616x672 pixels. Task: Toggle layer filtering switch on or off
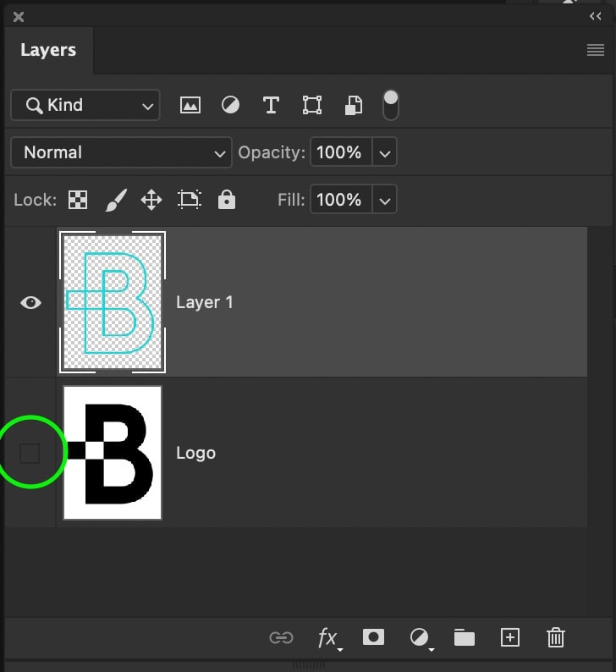tap(390, 105)
